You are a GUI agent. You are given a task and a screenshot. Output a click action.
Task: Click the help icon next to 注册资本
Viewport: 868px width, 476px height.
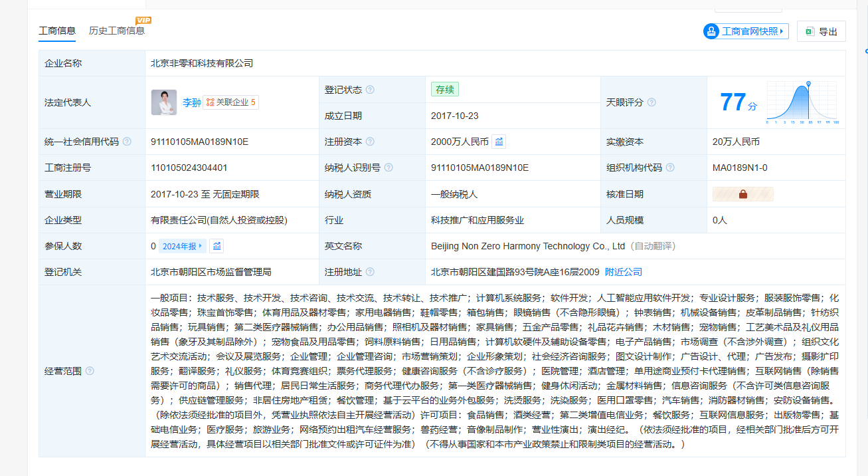coord(370,142)
